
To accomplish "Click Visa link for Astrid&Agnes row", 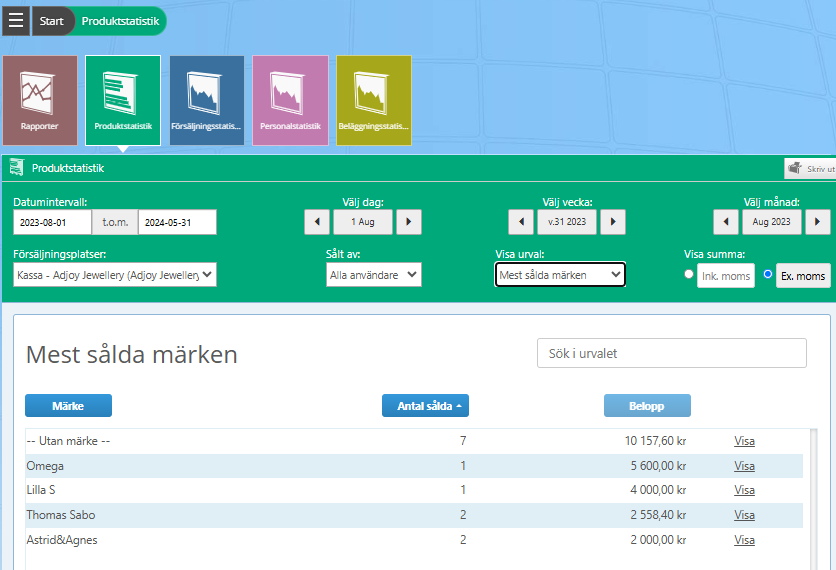I will coord(744,540).
